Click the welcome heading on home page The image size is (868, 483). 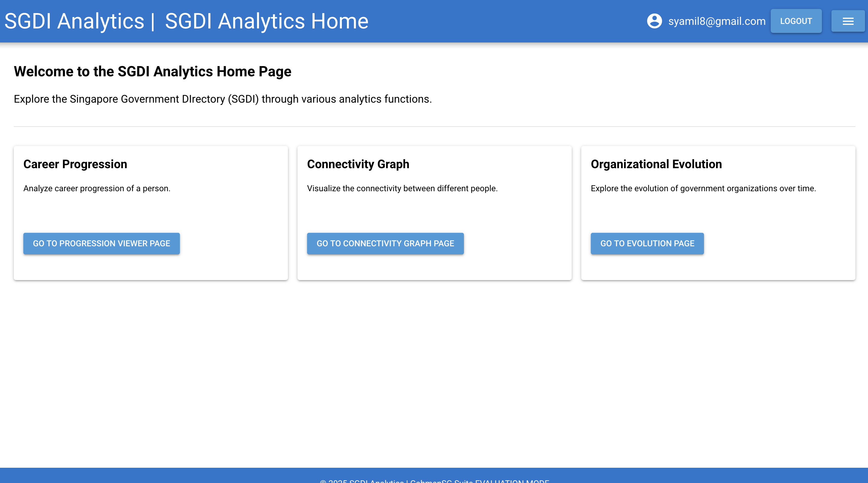[152, 72]
